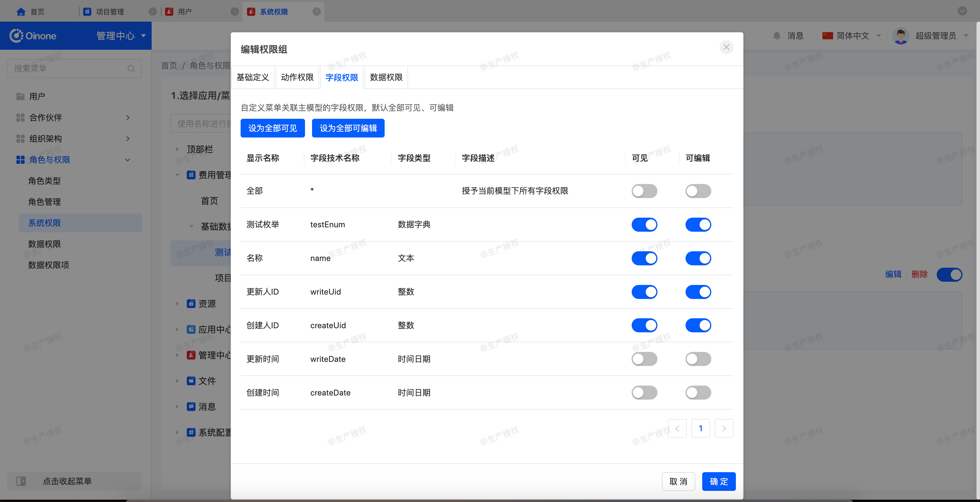The image size is (980, 502).
Task: Collapse the 角色与权限 sidebar menu chevron
Action: click(x=128, y=160)
